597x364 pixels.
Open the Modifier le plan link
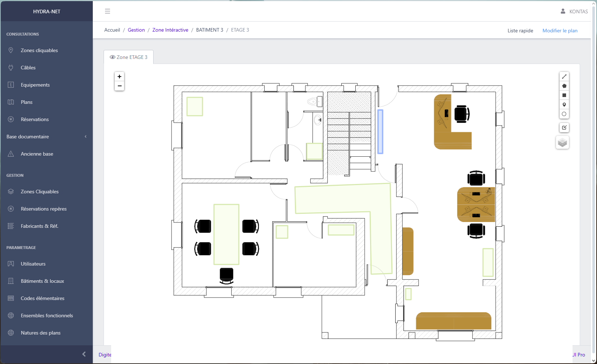coord(560,30)
